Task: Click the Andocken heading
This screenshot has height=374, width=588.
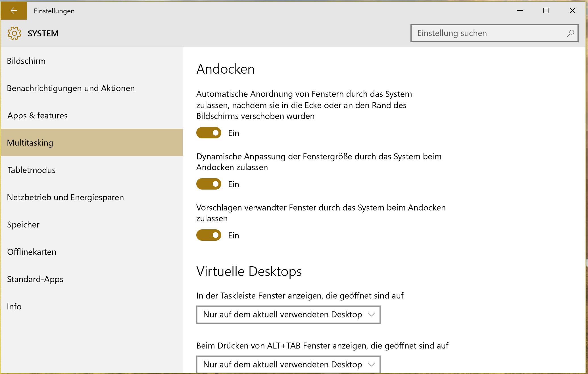Action: [x=226, y=69]
